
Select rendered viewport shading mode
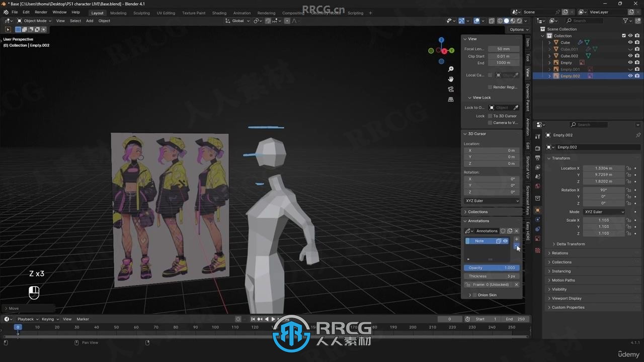[520, 21]
